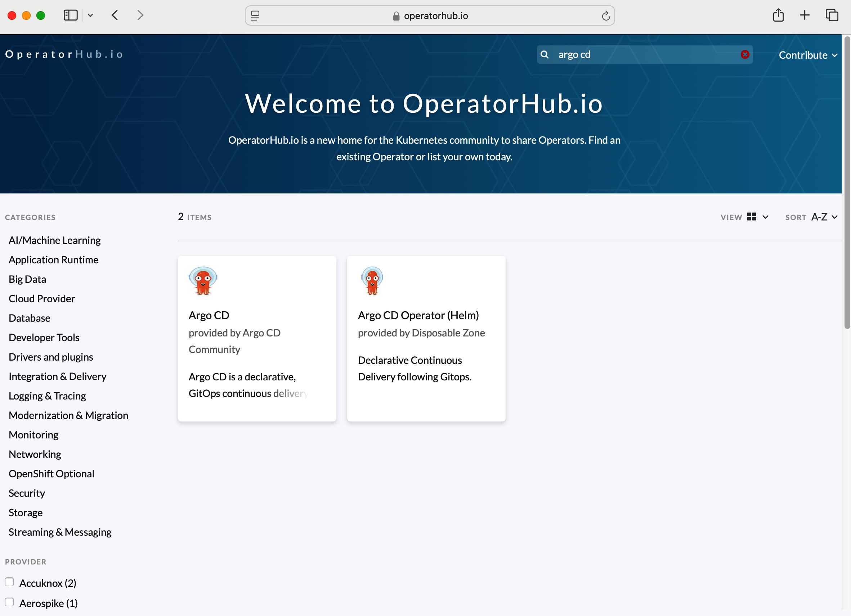The image size is (851, 616).
Task: Choose the Streaming & Messaging category
Action: [61, 532]
